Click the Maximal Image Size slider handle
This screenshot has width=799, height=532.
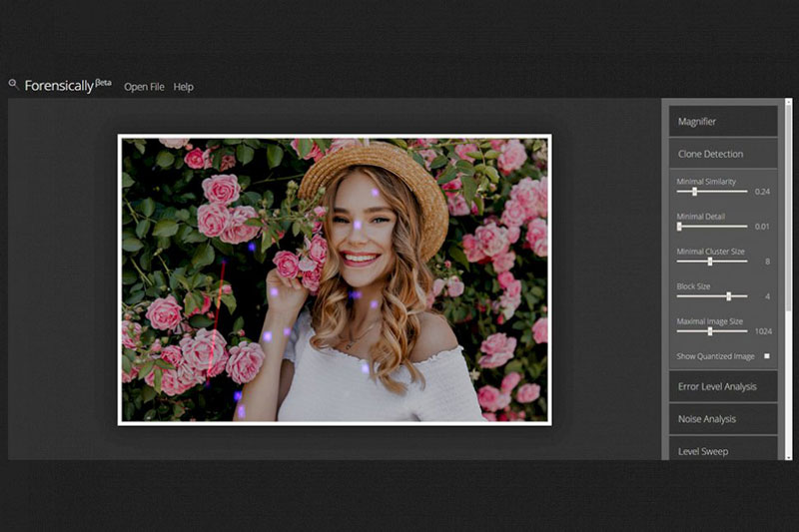(x=710, y=331)
